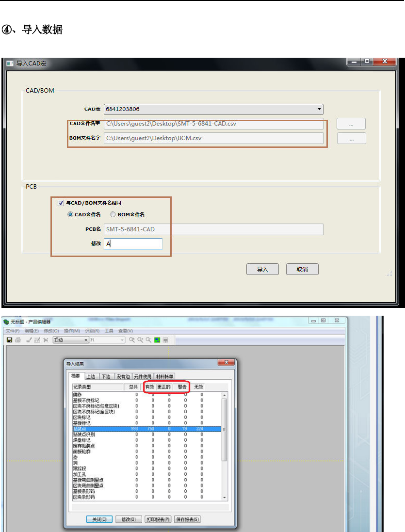The height and width of the screenshot is (532, 405).
Task: Switch to the 没有边 tab
Action: (x=124, y=377)
